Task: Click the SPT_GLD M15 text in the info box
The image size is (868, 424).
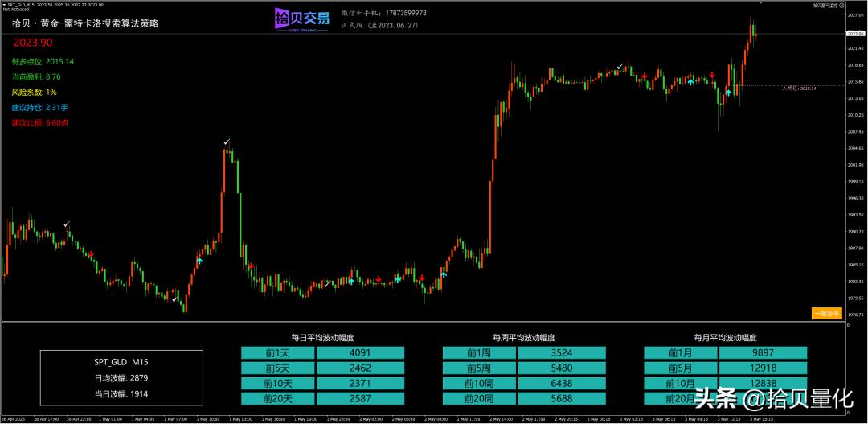Action: tap(121, 362)
